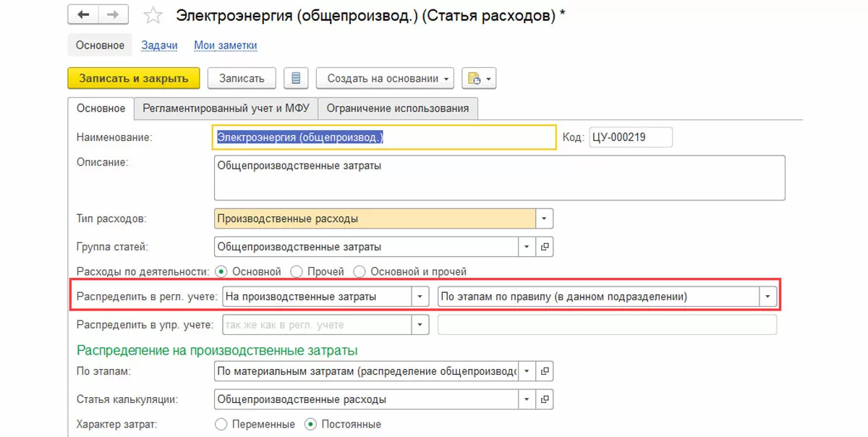Image resolution: width=868 pixels, height=437 pixels.
Task: Open the По этапам по правилу dropdown
Action: [x=767, y=296]
